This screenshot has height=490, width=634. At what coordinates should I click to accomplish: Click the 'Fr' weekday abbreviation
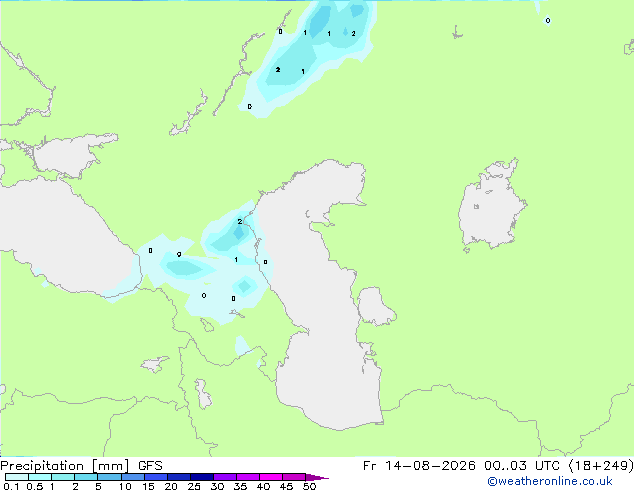(x=370, y=466)
